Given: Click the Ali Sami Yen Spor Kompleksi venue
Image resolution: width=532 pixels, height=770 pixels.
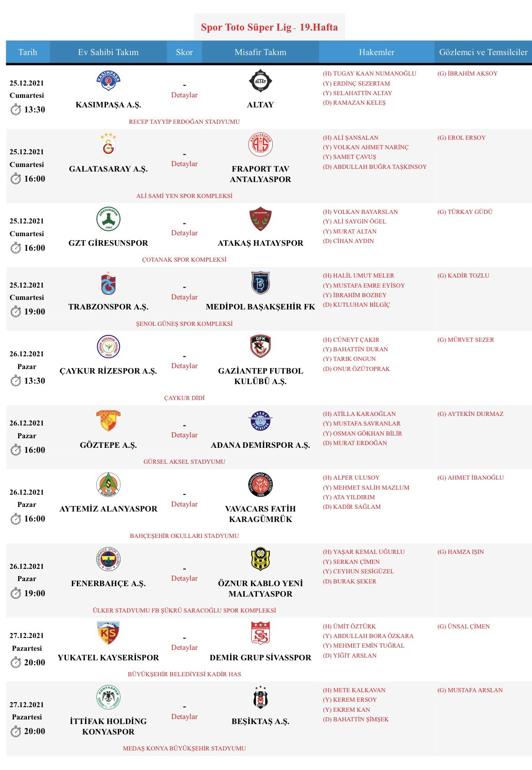Looking at the screenshot, I should (184, 196).
